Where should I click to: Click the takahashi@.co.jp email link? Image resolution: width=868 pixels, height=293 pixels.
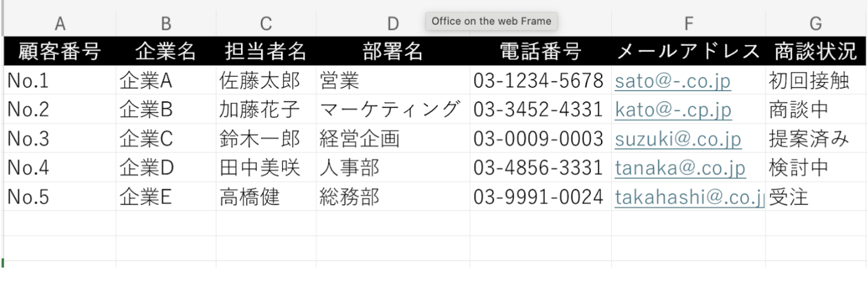pyautogui.click(x=688, y=197)
